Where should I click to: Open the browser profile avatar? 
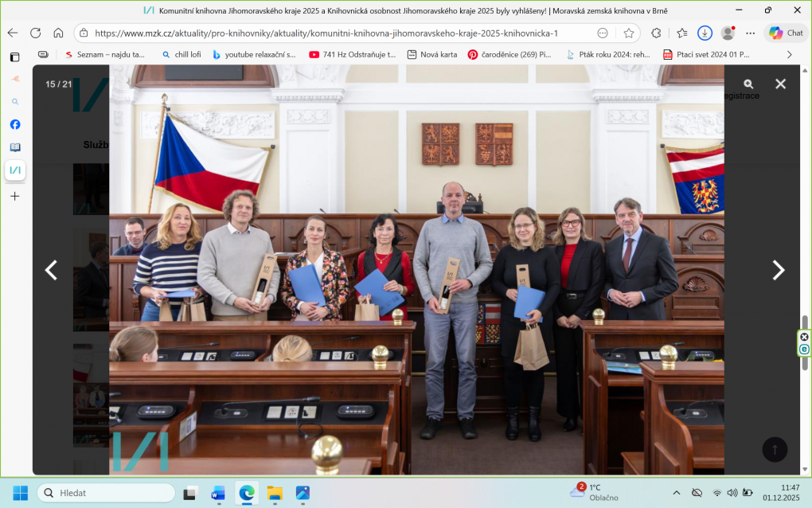[727, 33]
